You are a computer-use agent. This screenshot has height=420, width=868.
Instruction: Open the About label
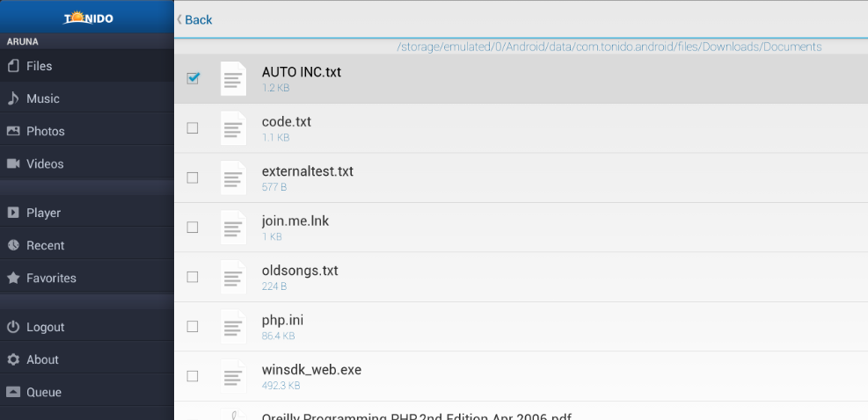tap(42, 359)
